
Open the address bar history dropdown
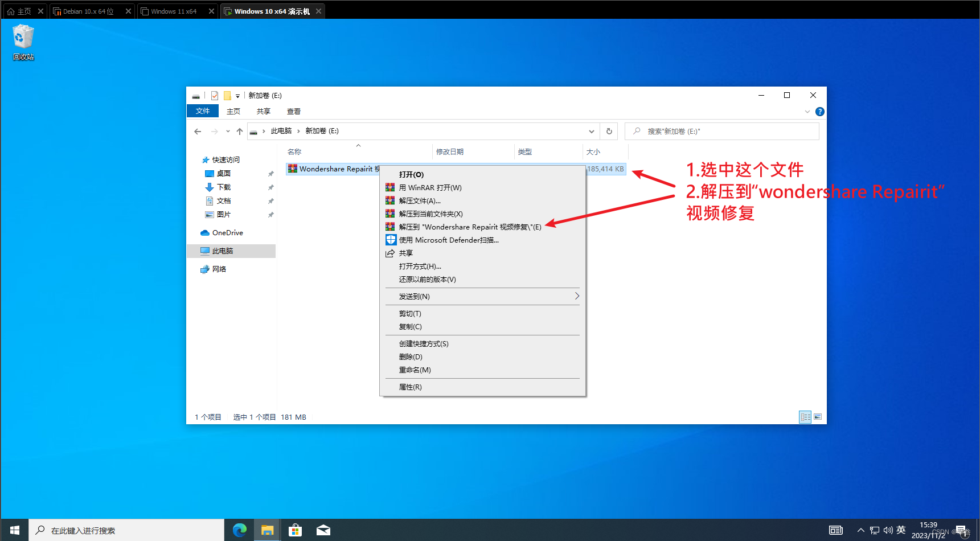592,131
